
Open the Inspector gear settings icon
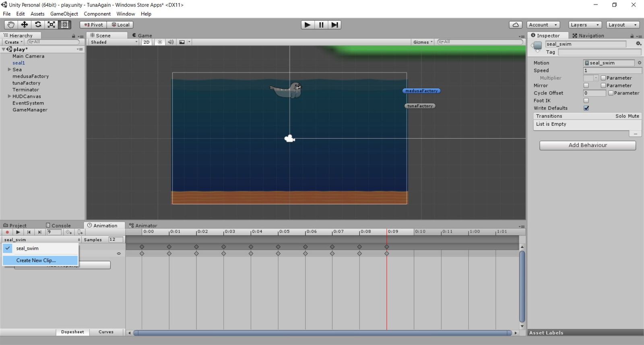click(638, 43)
